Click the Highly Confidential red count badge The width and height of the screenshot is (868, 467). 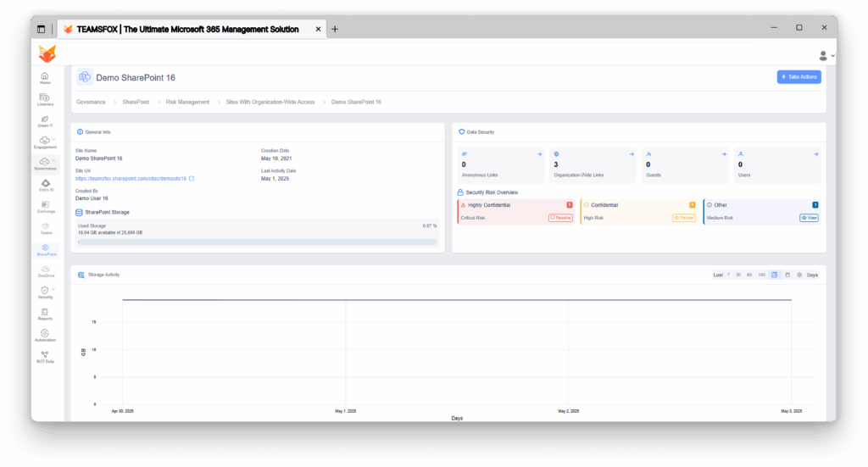pos(570,205)
